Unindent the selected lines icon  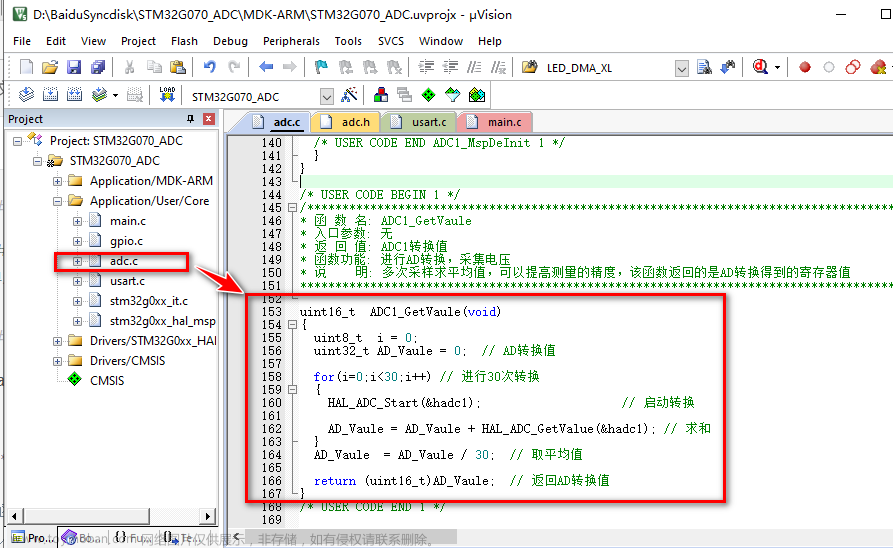click(x=450, y=67)
